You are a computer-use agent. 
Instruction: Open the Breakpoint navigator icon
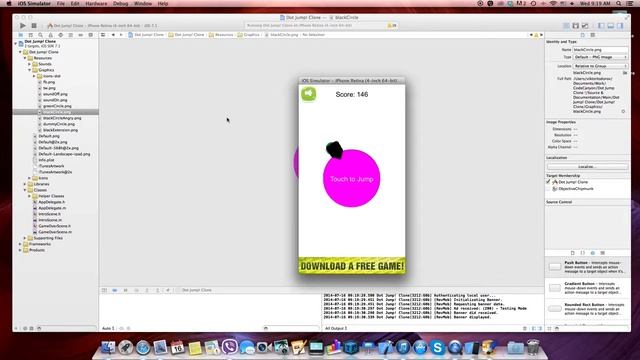point(80,35)
